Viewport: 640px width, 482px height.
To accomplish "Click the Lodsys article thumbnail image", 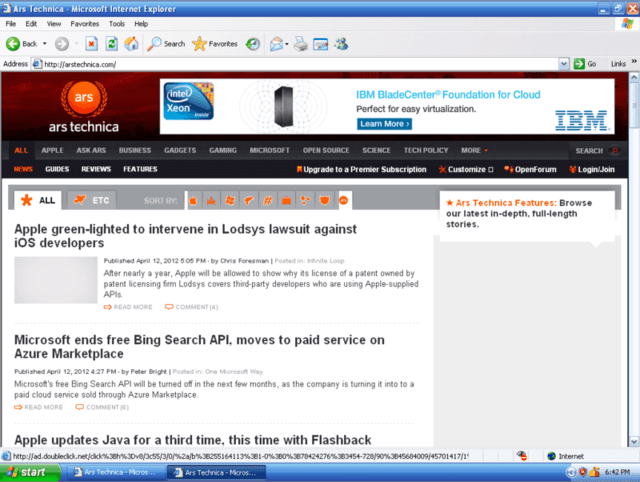I will [56, 280].
